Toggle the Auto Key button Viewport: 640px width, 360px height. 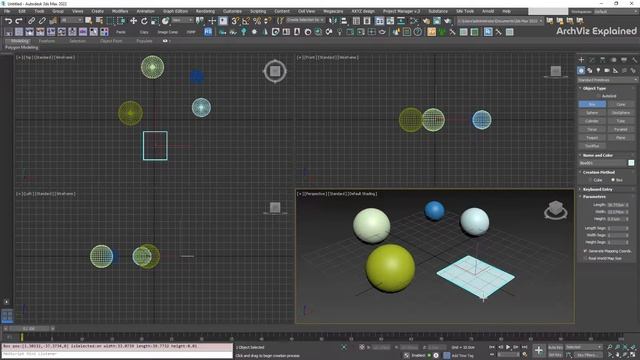pyautogui.click(x=555, y=347)
